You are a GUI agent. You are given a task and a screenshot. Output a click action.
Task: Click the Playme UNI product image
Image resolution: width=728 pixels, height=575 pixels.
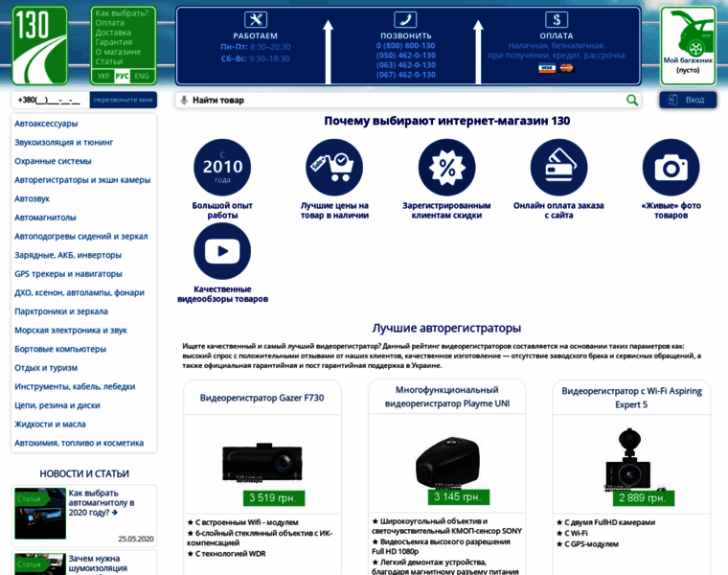[447, 463]
